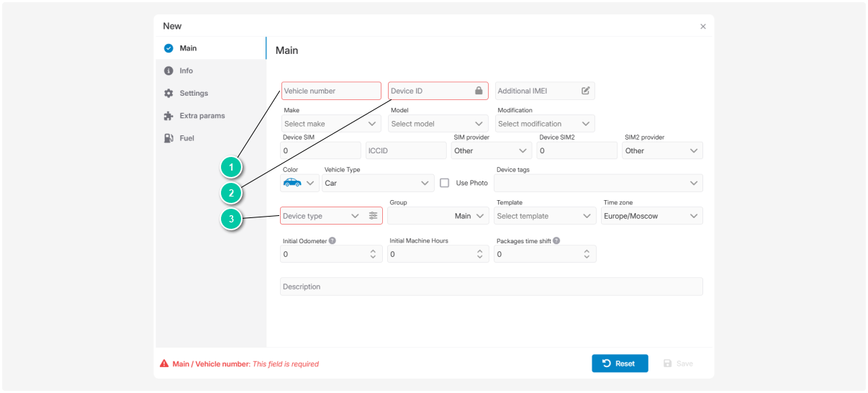Expand the Select make dropdown
The width and height of the screenshot is (868, 393).
pos(331,124)
